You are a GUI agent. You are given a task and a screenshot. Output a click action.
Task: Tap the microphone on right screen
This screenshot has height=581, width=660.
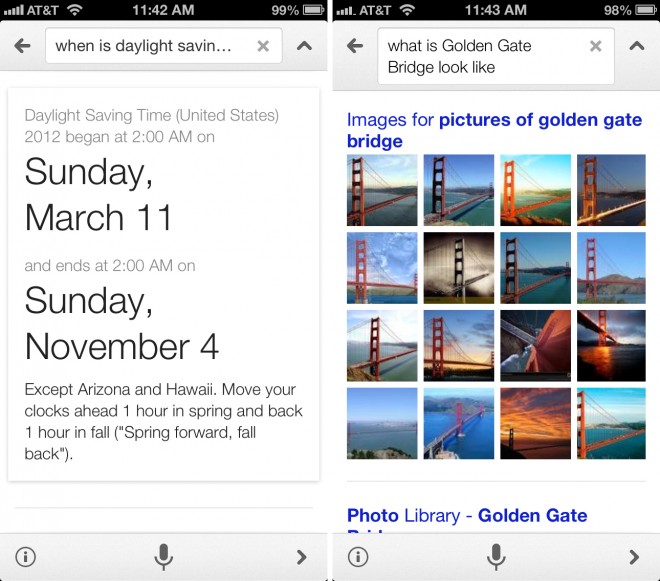(496, 557)
